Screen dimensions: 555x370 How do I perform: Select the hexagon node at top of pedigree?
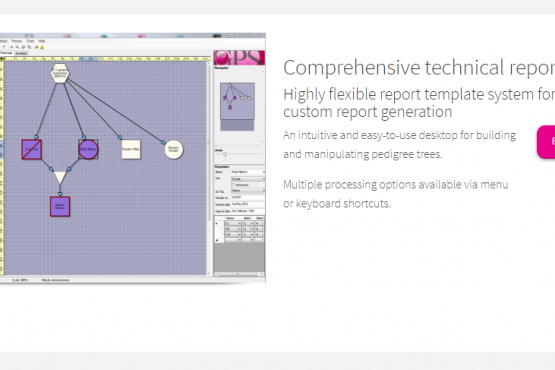(60, 73)
